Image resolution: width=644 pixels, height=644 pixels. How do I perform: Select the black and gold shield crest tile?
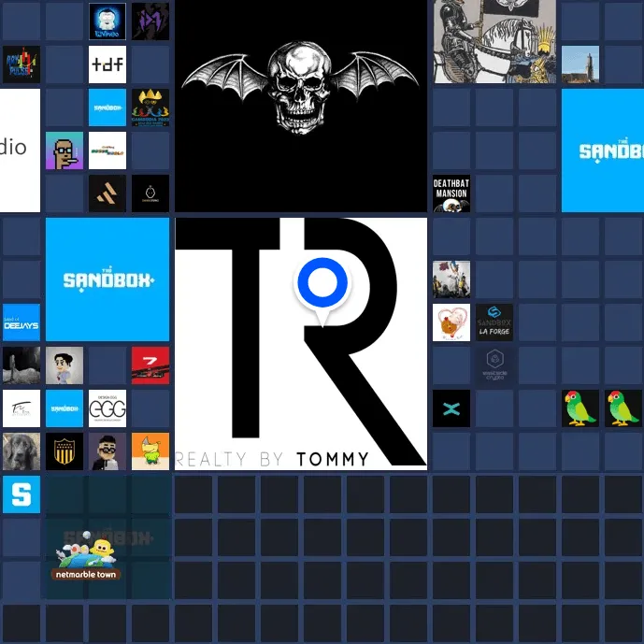(x=64, y=451)
